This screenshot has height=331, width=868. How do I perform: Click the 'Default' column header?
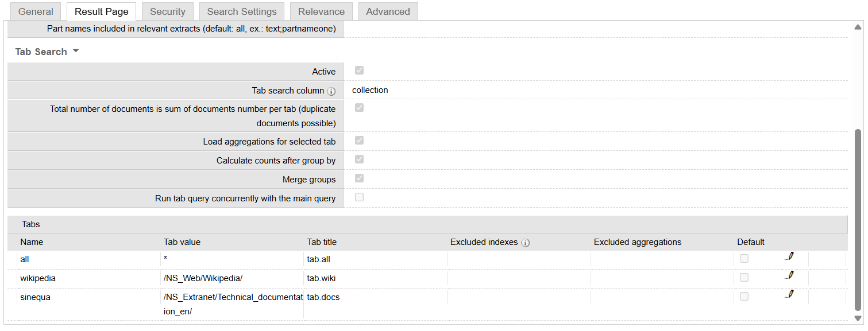pos(751,242)
